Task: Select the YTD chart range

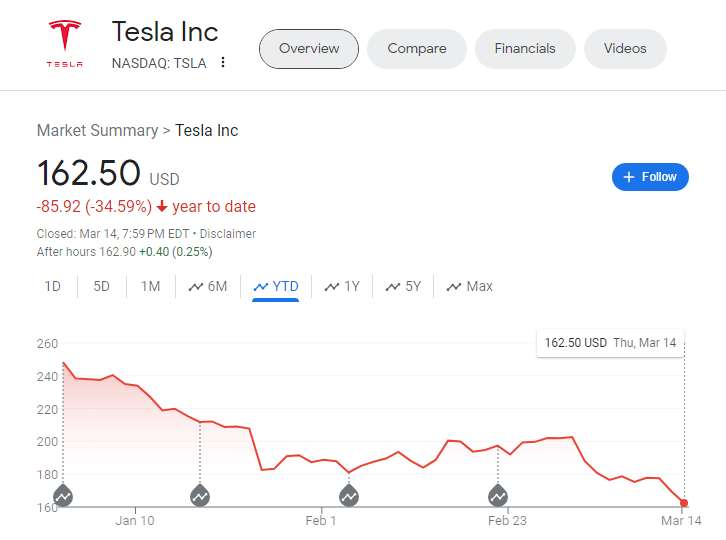Action: tap(276, 286)
